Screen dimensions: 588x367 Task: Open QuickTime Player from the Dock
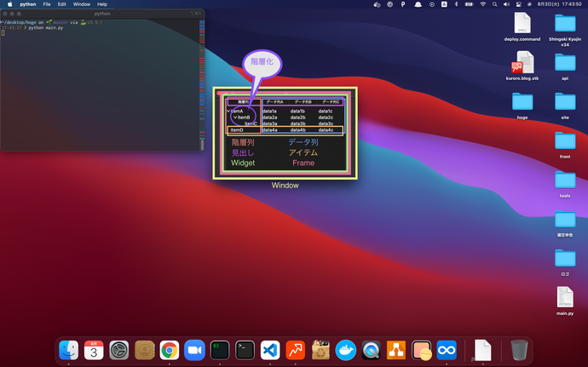371,350
